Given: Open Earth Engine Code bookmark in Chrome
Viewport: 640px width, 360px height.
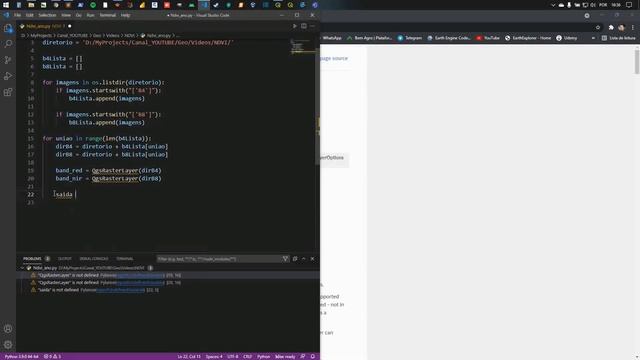Looking at the screenshot, I should [x=449, y=38].
